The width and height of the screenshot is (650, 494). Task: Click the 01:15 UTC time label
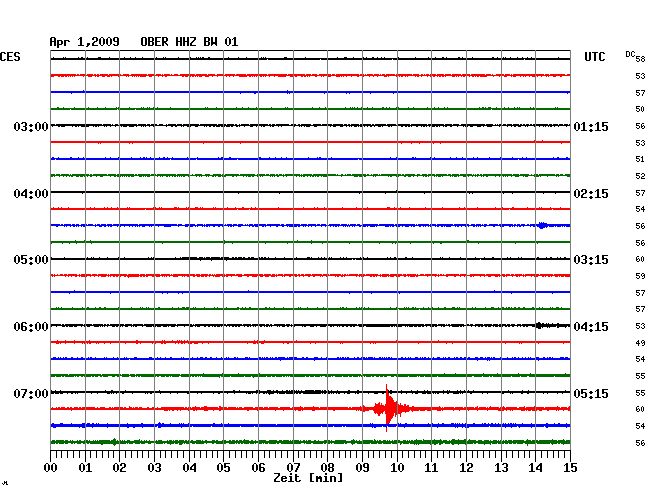[x=591, y=126]
